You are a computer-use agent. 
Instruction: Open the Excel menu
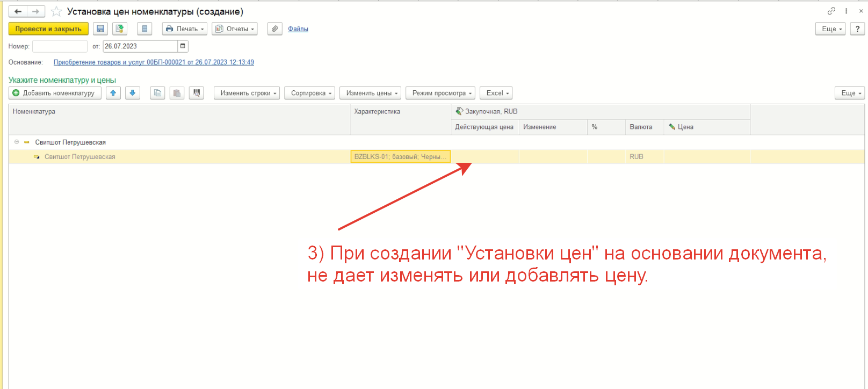496,93
